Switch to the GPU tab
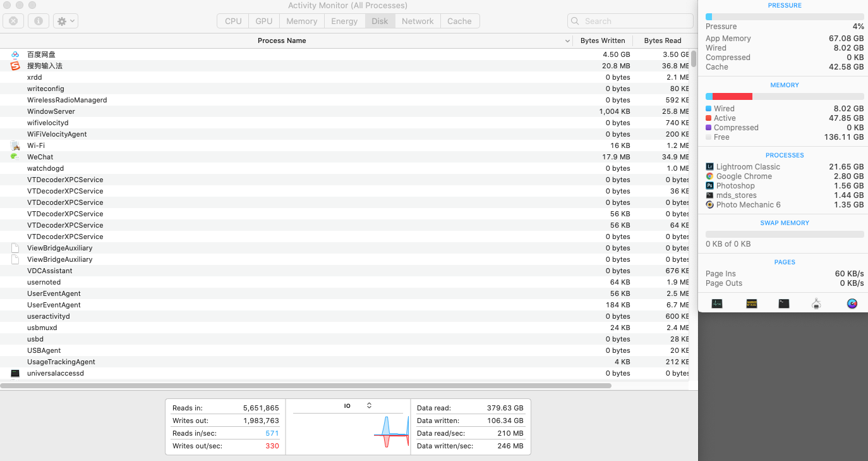Screen dimensions: 868x461 [264, 21]
